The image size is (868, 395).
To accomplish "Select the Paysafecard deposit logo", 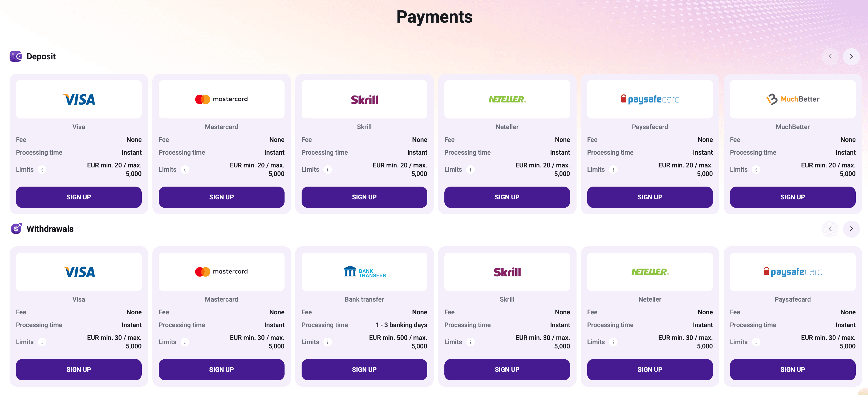I will pyautogui.click(x=650, y=99).
